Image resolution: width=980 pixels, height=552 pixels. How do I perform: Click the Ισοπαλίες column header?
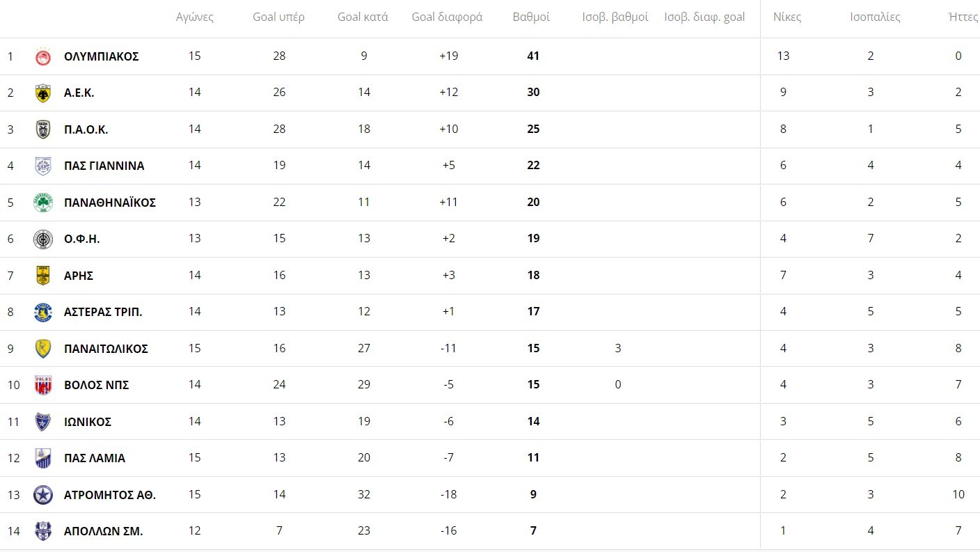coord(875,17)
